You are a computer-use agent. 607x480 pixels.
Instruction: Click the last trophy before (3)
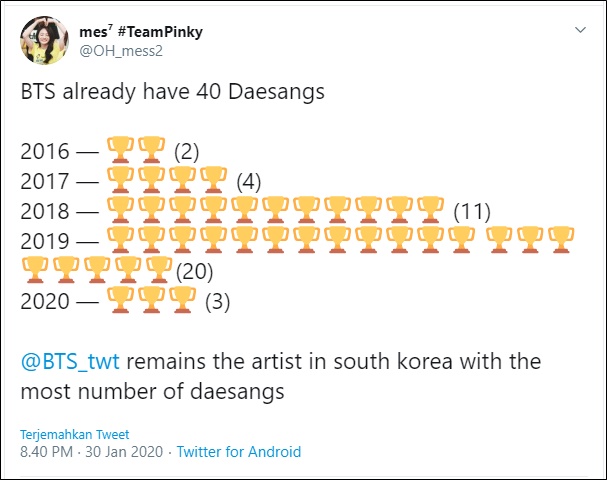point(182,299)
